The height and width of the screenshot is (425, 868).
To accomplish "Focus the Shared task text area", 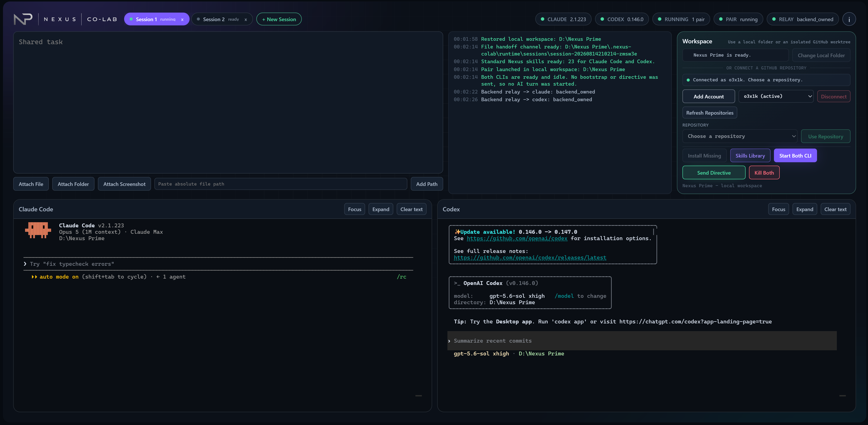I will point(228,102).
